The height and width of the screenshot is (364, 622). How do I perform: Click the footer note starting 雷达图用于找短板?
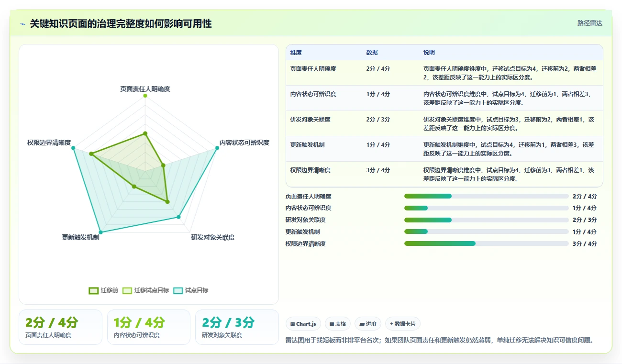click(x=440, y=341)
